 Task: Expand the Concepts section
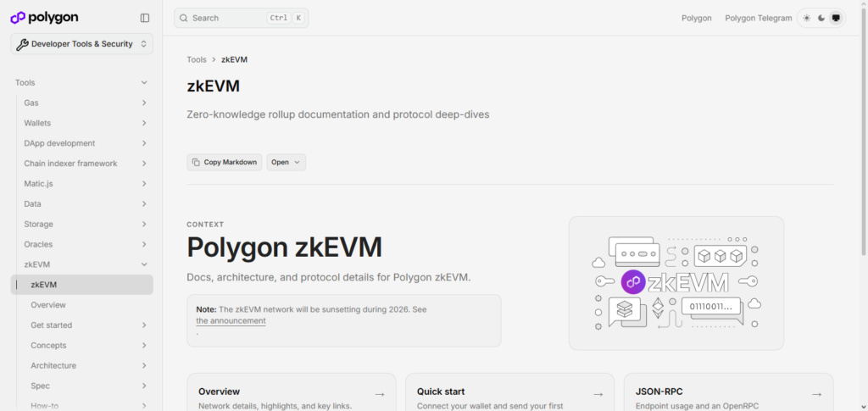tap(144, 345)
